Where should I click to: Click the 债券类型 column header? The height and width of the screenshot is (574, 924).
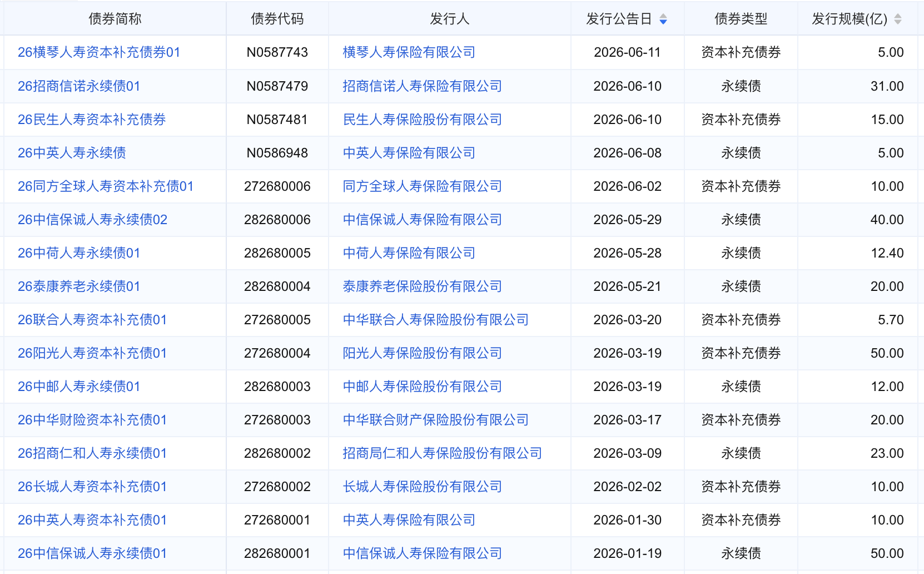[x=741, y=19]
